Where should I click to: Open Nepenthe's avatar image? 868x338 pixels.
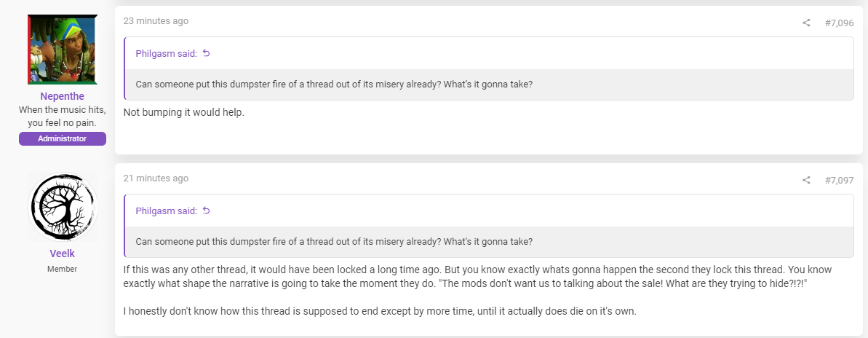63,50
